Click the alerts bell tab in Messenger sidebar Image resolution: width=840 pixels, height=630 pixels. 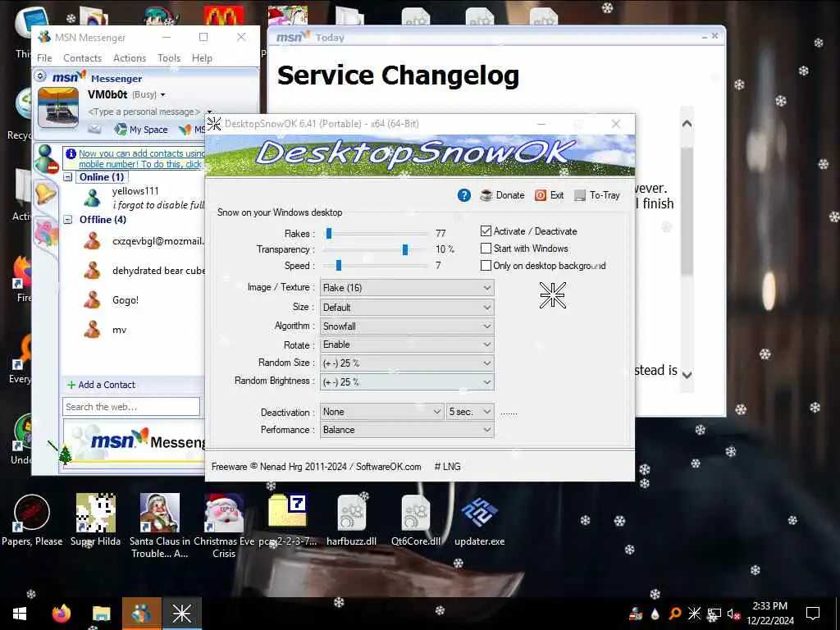coord(46,193)
